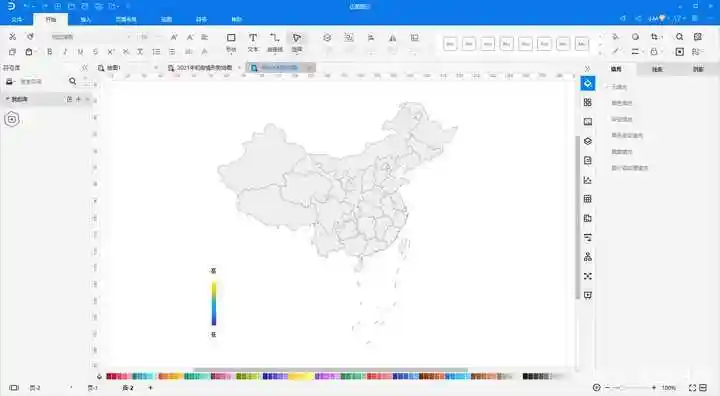
Task: Select the 渐变填充 gradient fill option
Action: click(x=622, y=119)
